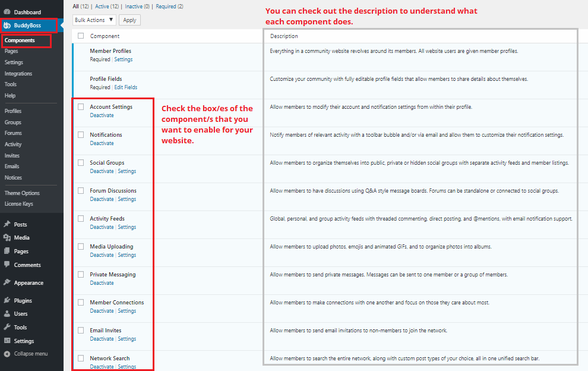The image size is (588, 371).
Task: Open BuddyBoss Pages submenu item
Action: pos(11,51)
